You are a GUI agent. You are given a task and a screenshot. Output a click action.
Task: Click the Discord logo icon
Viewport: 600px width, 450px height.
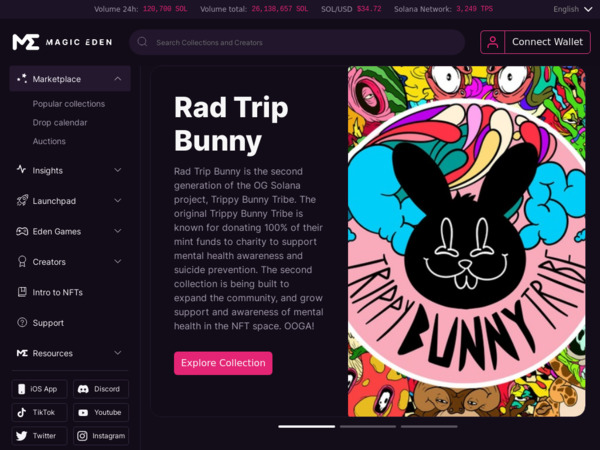tap(83, 389)
